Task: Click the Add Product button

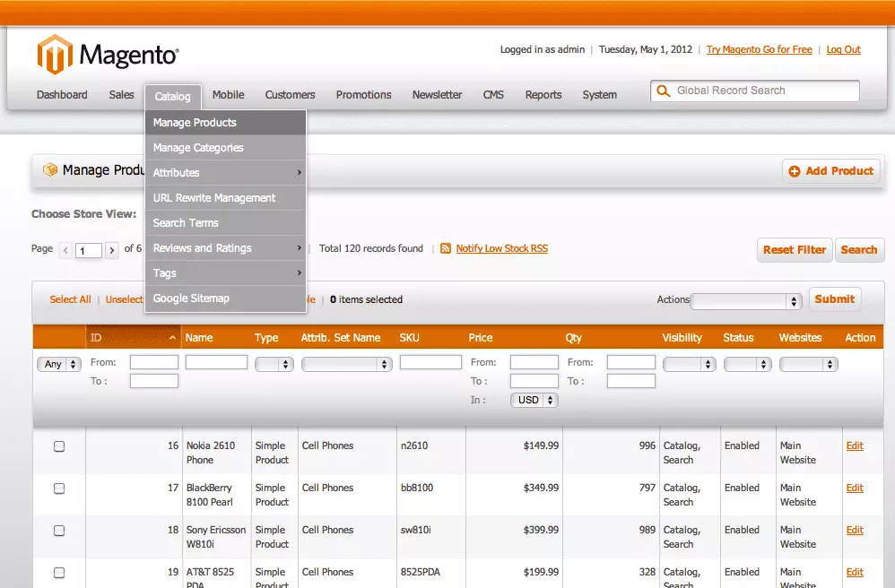Action: coord(830,171)
